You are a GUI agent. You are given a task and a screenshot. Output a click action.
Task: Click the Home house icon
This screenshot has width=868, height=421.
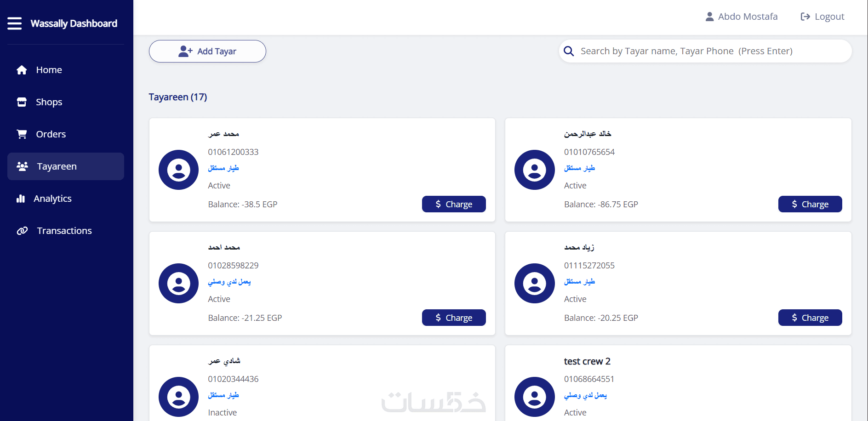(22, 70)
